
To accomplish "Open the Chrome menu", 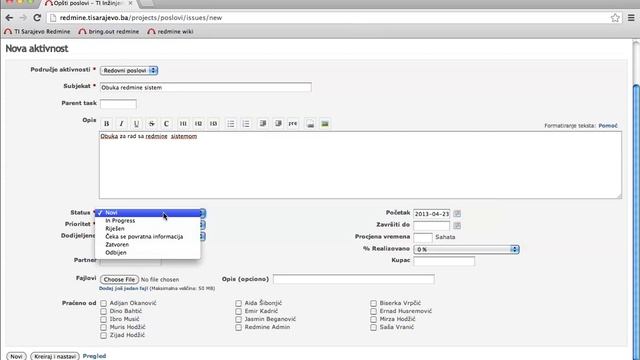I will coord(631,18).
